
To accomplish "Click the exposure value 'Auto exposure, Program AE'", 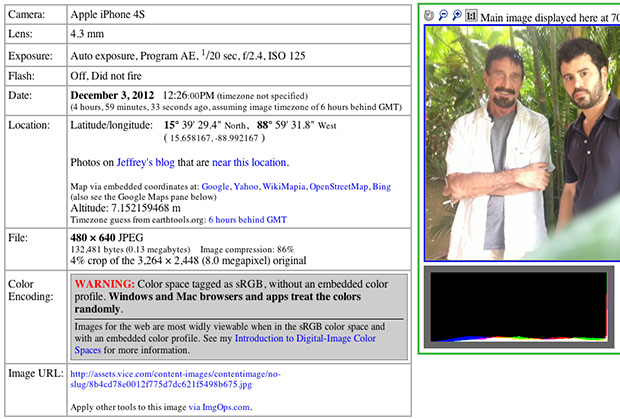I will click(133, 56).
